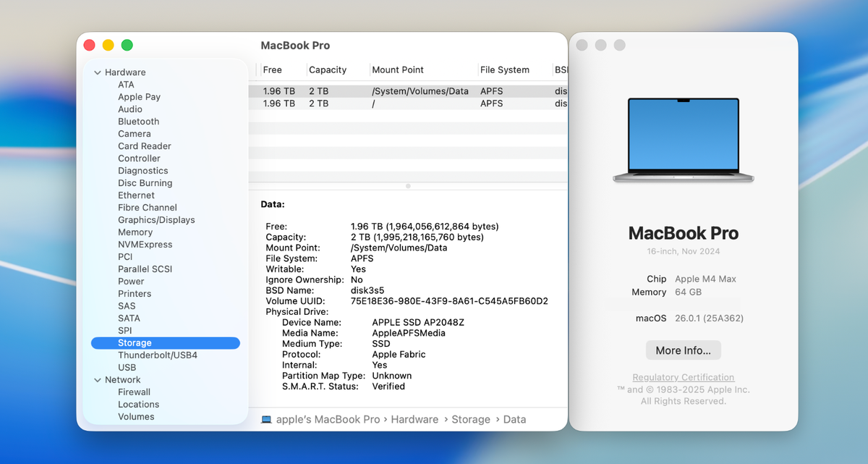
Task: Select Disc Burning in the sidebar
Action: pyautogui.click(x=145, y=183)
